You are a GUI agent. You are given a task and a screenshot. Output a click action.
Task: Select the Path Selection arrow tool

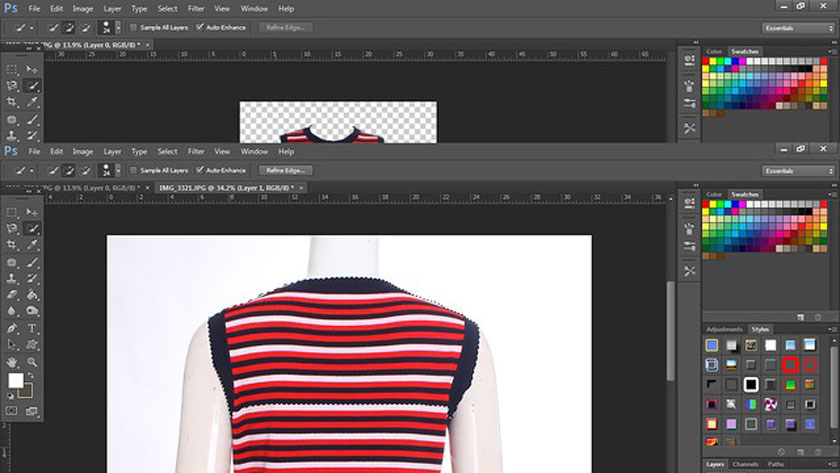[12, 344]
